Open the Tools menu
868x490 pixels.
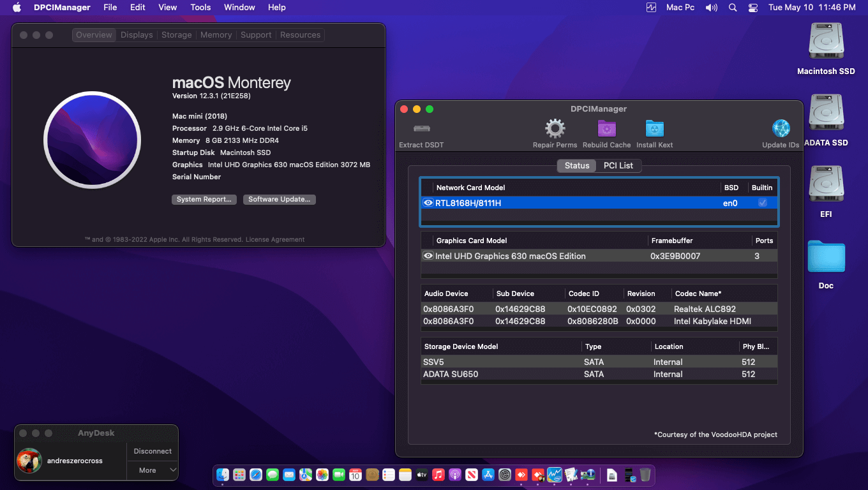tap(200, 7)
